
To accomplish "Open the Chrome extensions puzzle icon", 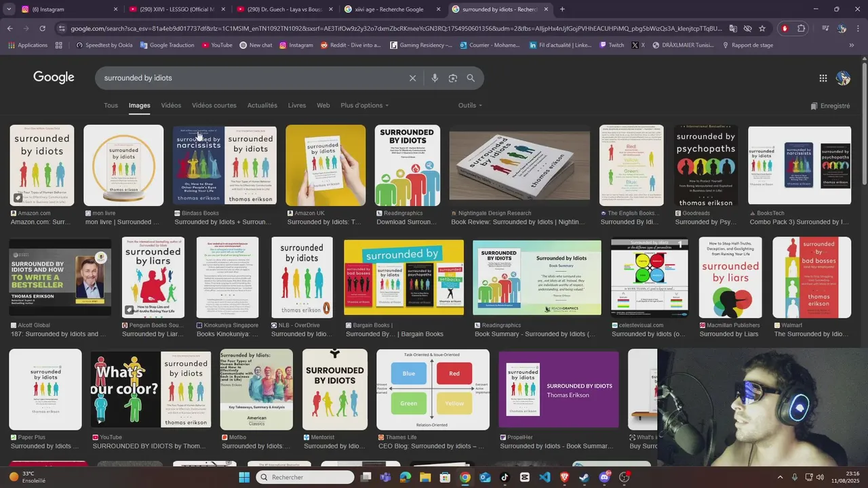I will pos(802,28).
